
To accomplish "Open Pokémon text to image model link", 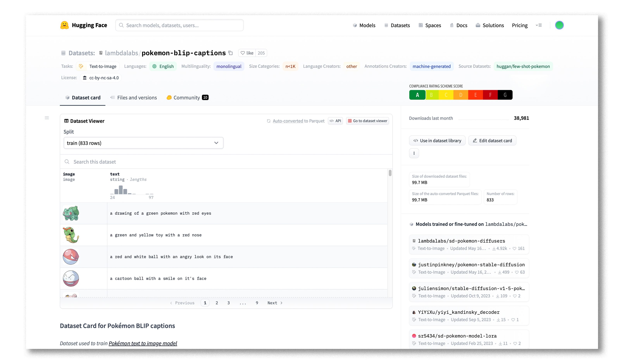I will (x=143, y=343).
